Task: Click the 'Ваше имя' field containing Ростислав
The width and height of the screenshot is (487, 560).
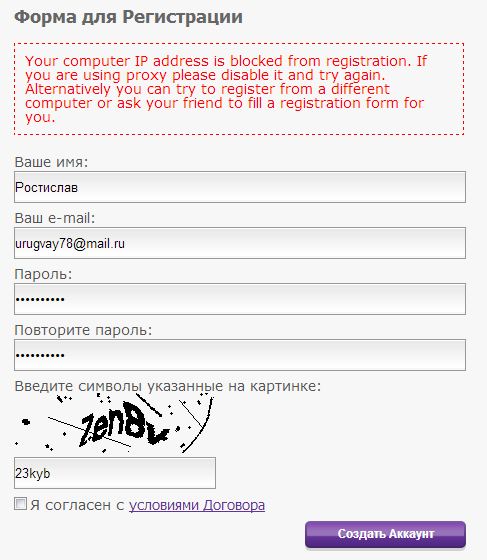Action: coord(240,187)
